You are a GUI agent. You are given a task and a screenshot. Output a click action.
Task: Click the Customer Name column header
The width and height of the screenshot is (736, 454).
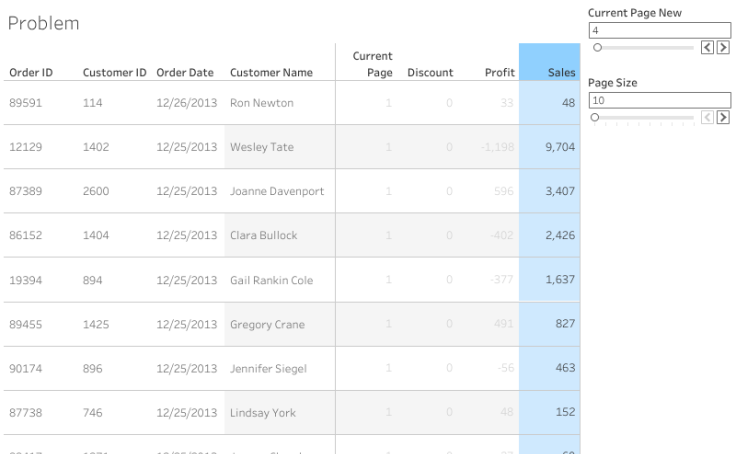tap(271, 73)
